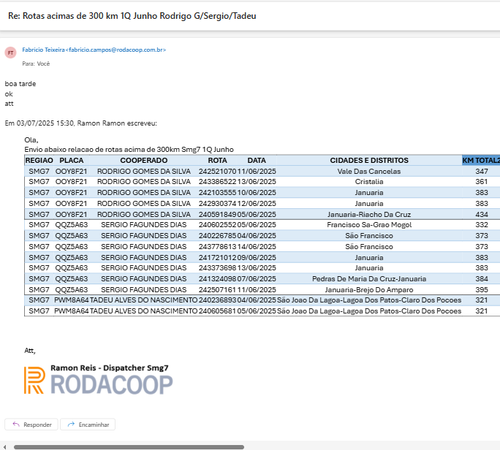Click the PLACA column header
The width and height of the screenshot is (500, 450).
71,160
